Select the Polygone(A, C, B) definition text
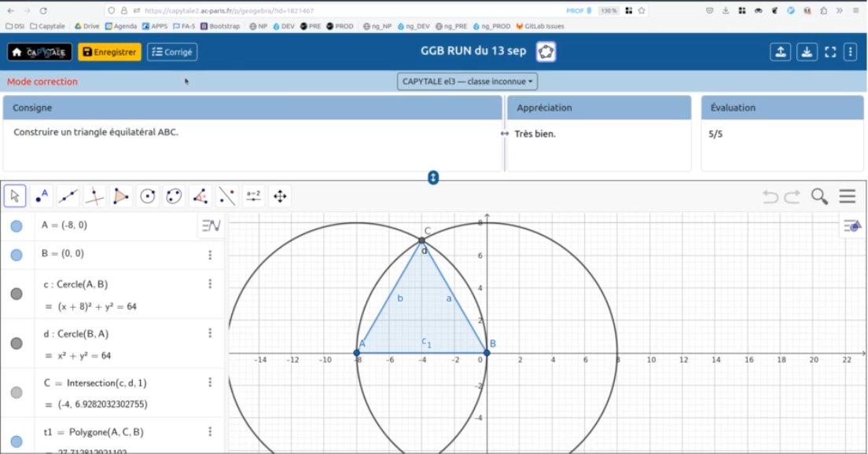Screen dimensions: 868x454 click(x=106, y=432)
